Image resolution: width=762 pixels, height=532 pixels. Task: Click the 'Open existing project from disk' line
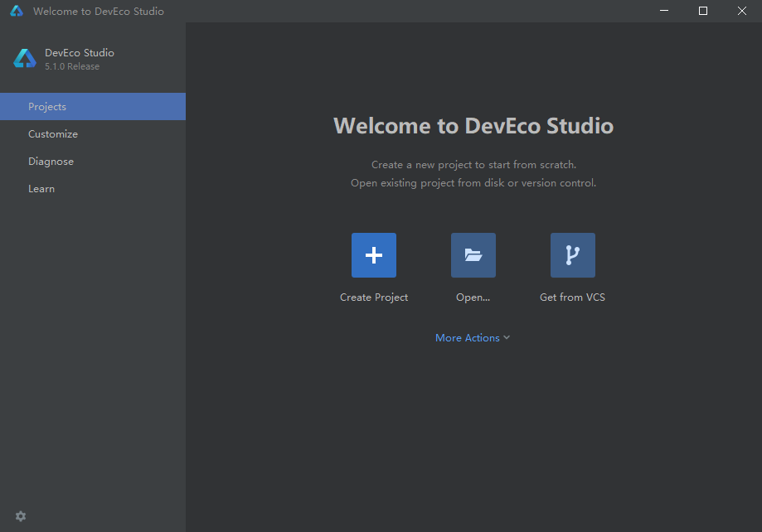(x=473, y=183)
